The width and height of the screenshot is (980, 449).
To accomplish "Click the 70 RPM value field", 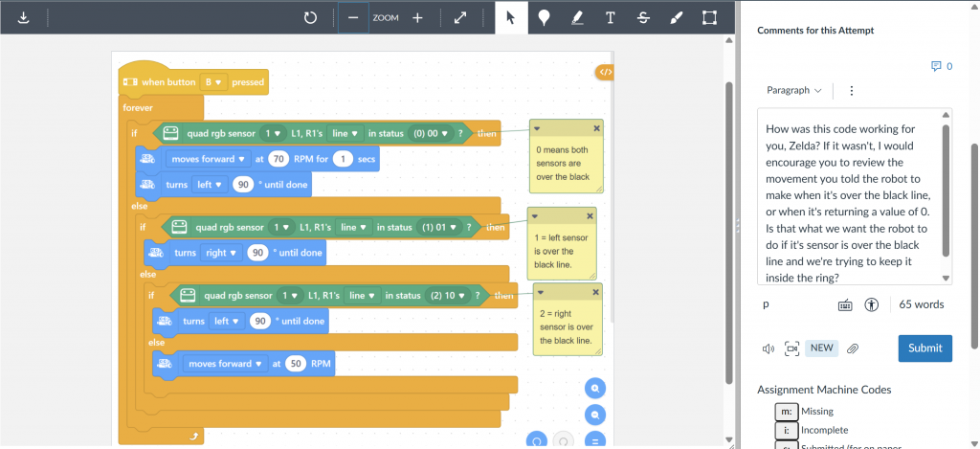I will (278, 159).
